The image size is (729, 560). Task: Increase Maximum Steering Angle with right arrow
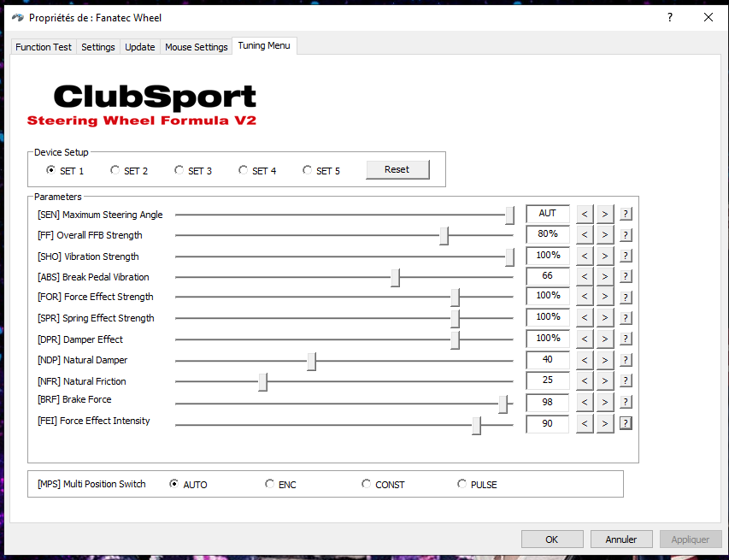[605, 214]
